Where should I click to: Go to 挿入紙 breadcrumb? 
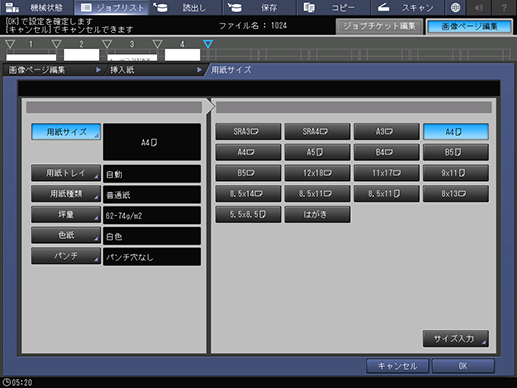(x=155, y=70)
